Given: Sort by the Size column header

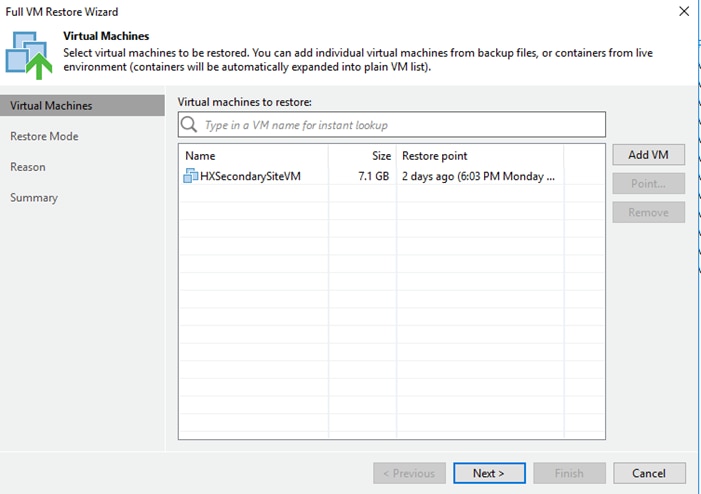Looking at the screenshot, I should [381, 156].
